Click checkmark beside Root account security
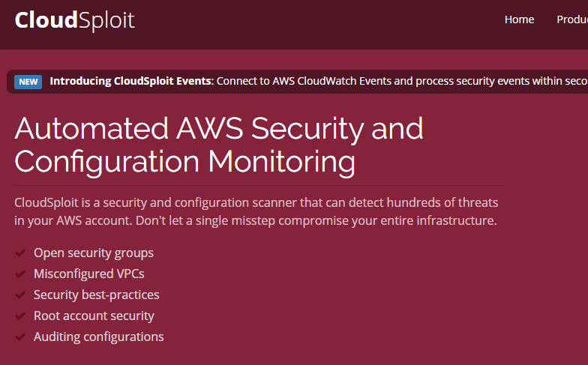This screenshot has height=365, width=588. [x=20, y=316]
